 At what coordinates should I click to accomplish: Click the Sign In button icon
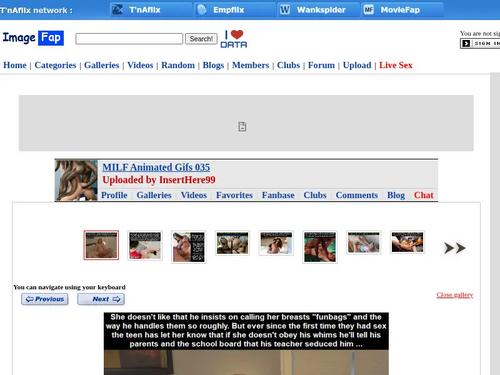480,43
